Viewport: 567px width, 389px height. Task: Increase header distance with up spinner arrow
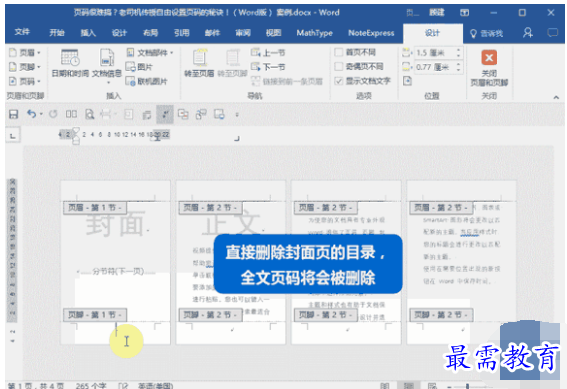click(x=459, y=50)
